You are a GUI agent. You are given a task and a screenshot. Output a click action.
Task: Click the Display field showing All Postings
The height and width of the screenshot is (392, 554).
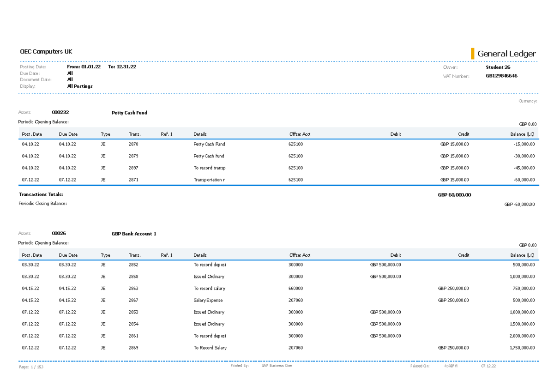click(79, 86)
